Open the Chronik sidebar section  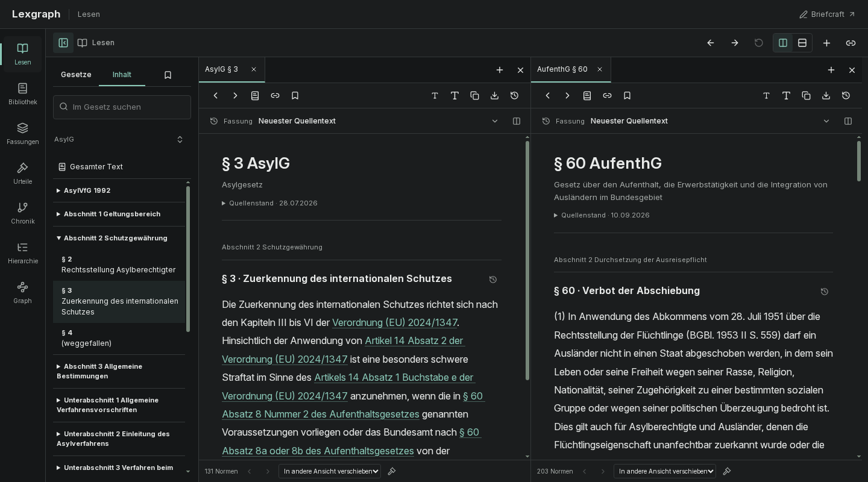click(22, 213)
